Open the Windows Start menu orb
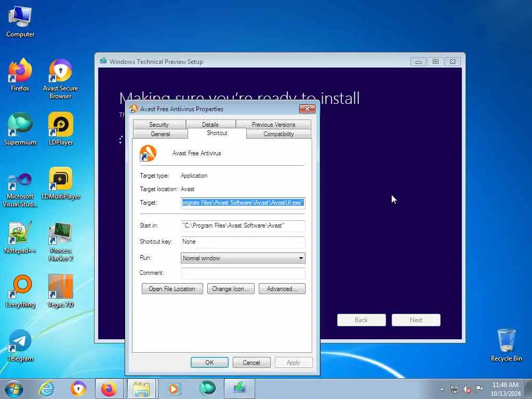 [x=14, y=389]
